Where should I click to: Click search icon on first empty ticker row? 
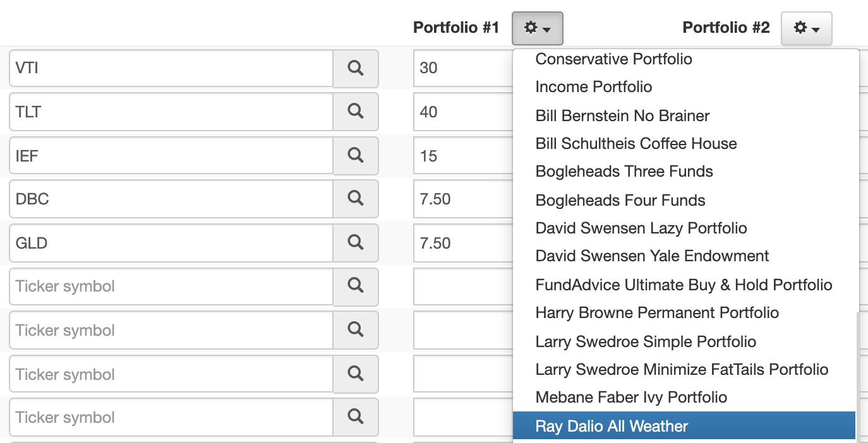click(356, 286)
